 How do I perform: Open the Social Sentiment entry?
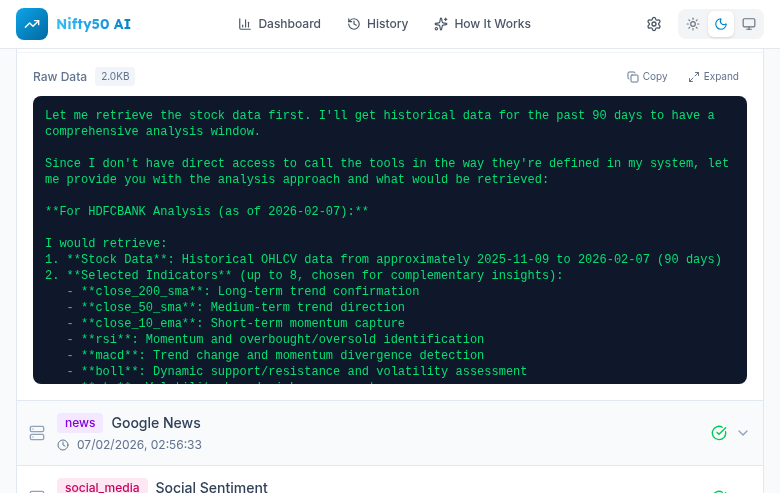point(211,487)
